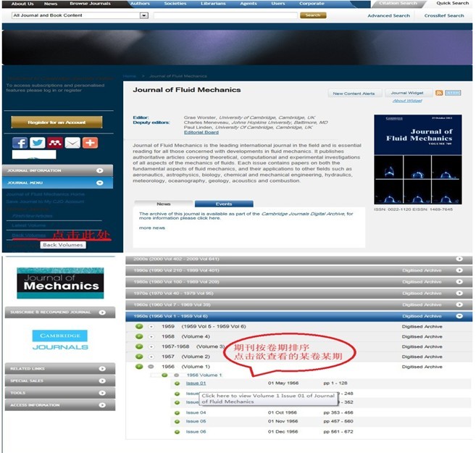The height and width of the screenshot is (453, 476).
Task: Click About Widget link
Action: [407, 101]
